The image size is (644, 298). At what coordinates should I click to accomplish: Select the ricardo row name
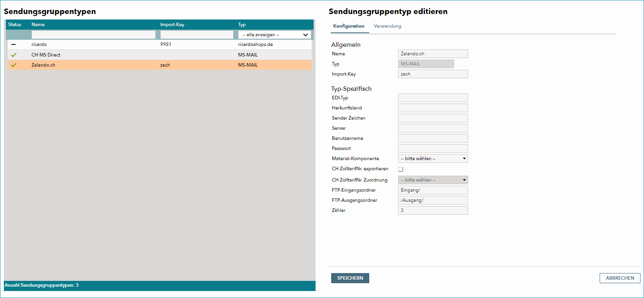tap(39, 44)
